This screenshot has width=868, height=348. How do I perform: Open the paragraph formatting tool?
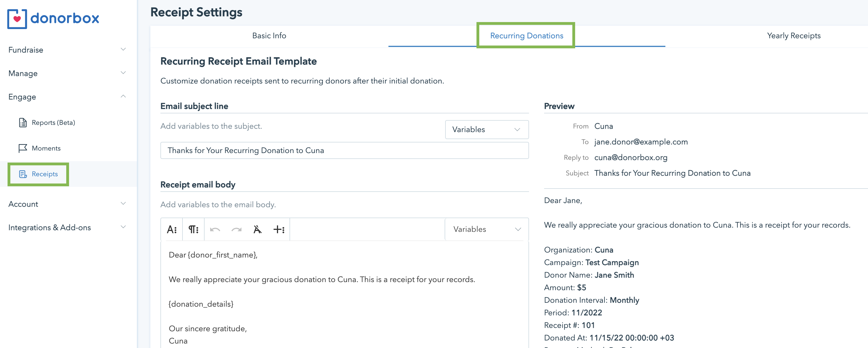[193, 229]
